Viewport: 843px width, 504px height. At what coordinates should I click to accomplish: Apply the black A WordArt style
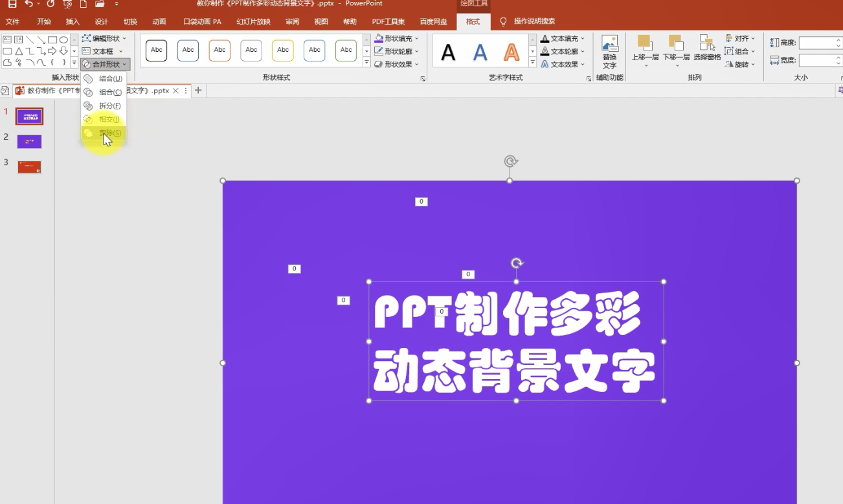[448, 52]
